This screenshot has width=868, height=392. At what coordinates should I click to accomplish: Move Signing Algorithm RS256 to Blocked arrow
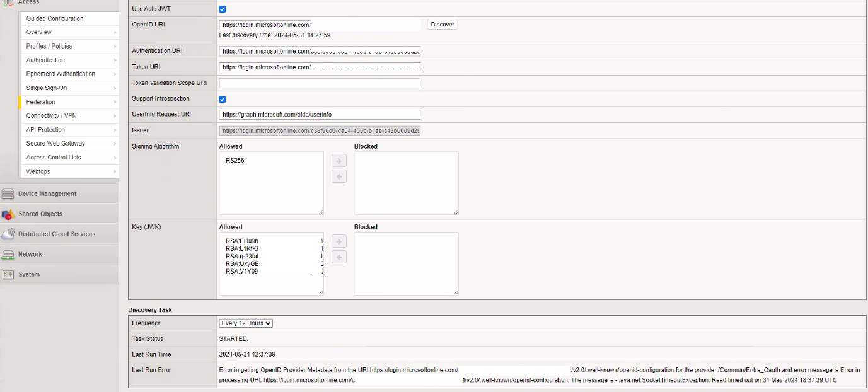pos(339,161)
